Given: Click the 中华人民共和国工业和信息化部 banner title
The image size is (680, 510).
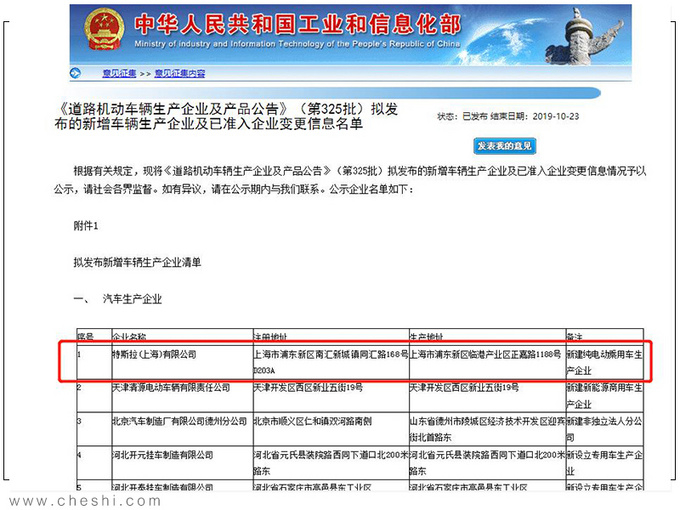Looking at the screenshot, I should tap(297, 24).
